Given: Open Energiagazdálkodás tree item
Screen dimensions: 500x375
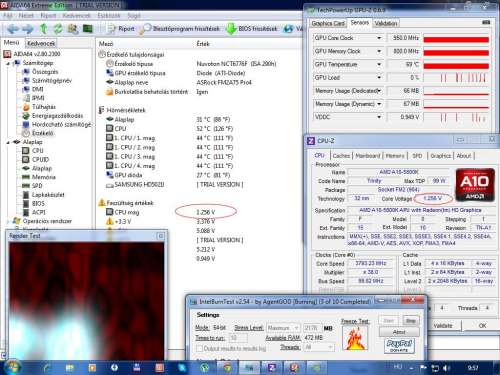Looking at the screenshot, I should 57,116.
